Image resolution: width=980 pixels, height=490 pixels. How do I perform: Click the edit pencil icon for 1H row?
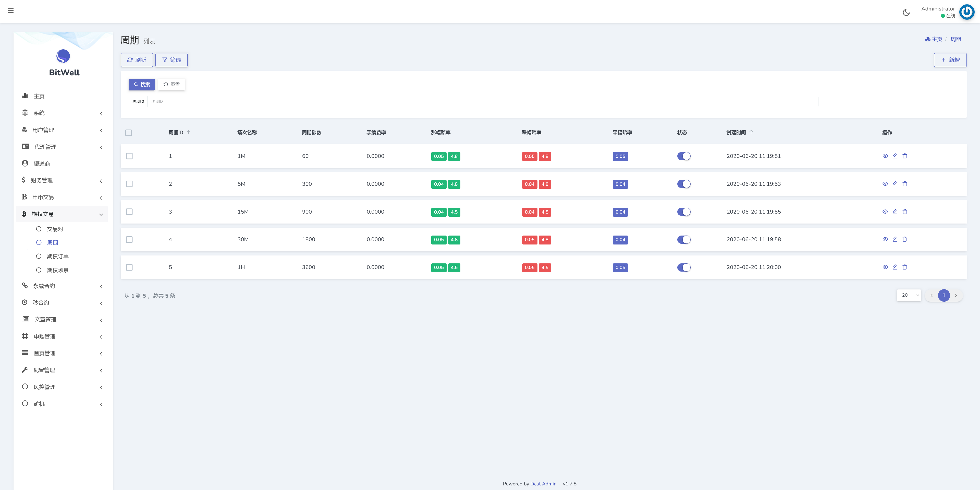[895, 267]
